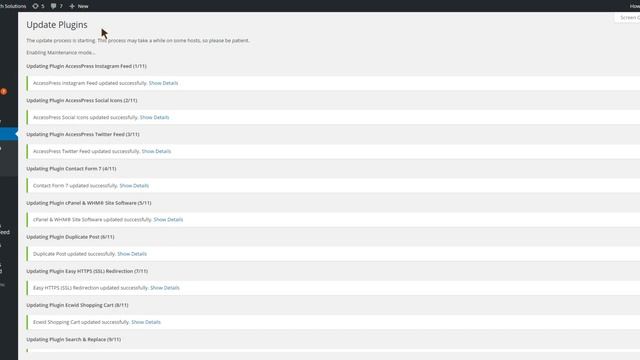640x360 pixels.
Task: Select the highlighted blue sidebar menu item
Action: (x=9, y=134)
